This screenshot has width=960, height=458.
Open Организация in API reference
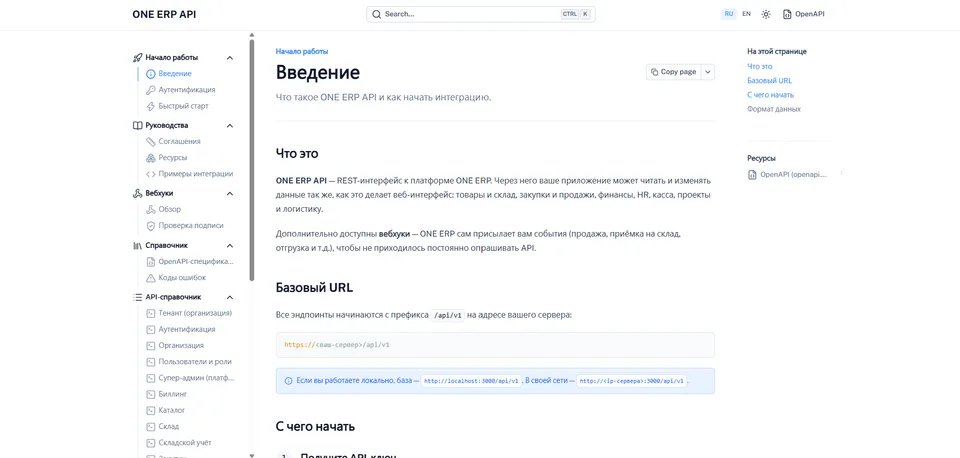coord(181,345)
